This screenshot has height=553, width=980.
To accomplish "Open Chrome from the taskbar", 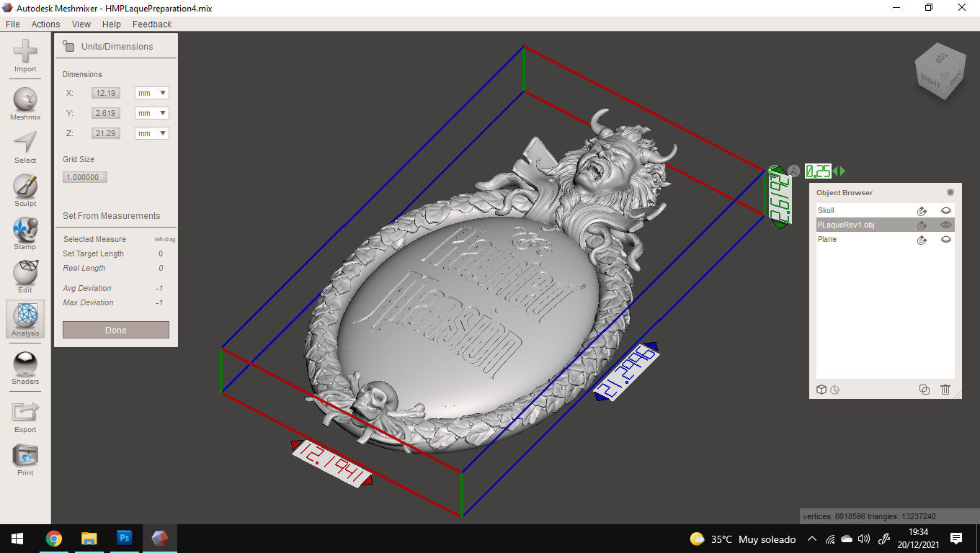I will click(x=53, y=539).
